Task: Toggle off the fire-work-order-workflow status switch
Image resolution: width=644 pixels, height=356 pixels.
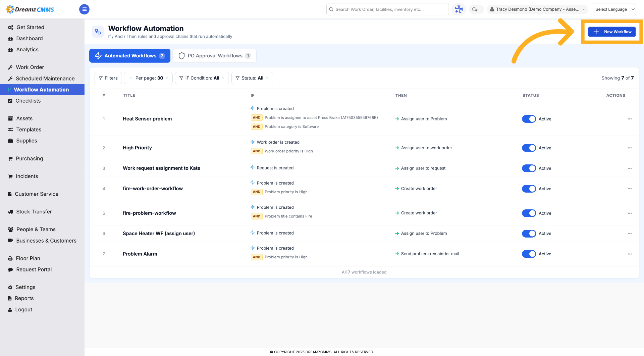Action: coord(529,189)
